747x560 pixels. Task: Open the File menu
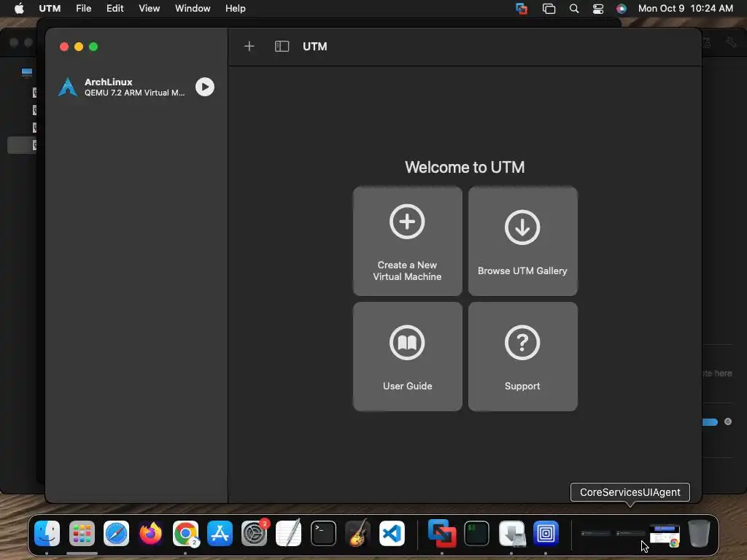coord(83,8)
